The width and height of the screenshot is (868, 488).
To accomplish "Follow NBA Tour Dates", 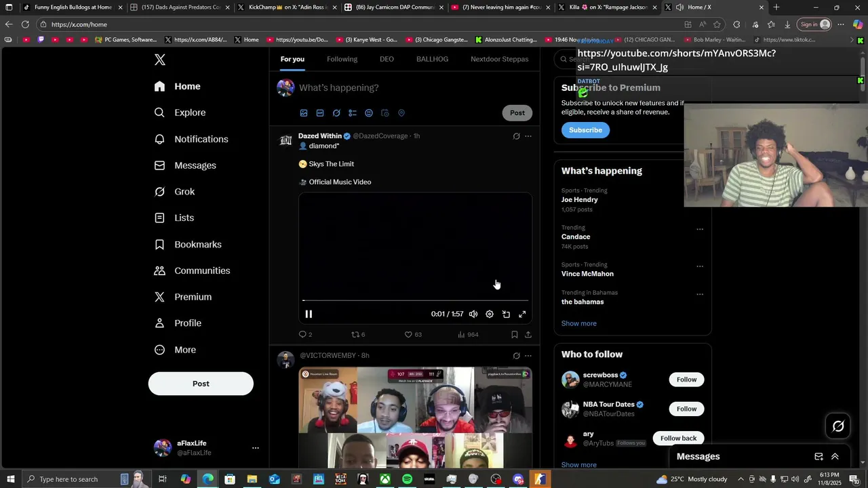I will 686,409.
